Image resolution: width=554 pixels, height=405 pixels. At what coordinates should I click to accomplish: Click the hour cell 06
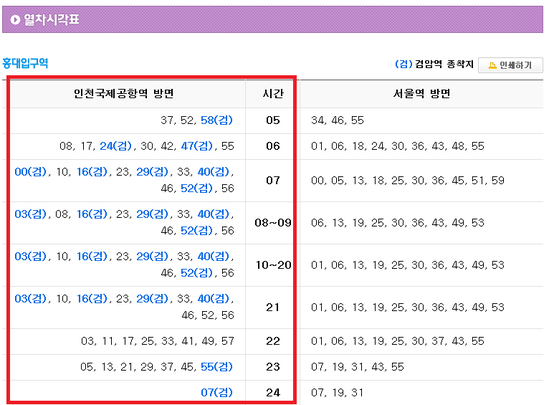click(x=273, y=146)
